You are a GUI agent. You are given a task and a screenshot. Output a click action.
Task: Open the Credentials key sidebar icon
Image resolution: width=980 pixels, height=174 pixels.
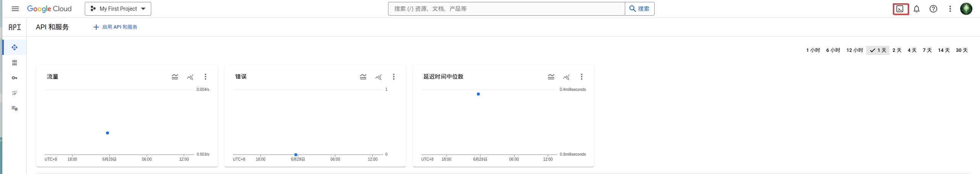(15, 78)
